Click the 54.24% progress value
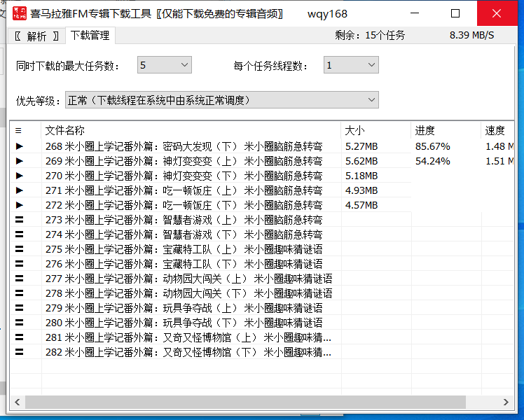This screenshot has width=524, height=420. [432, 161]
